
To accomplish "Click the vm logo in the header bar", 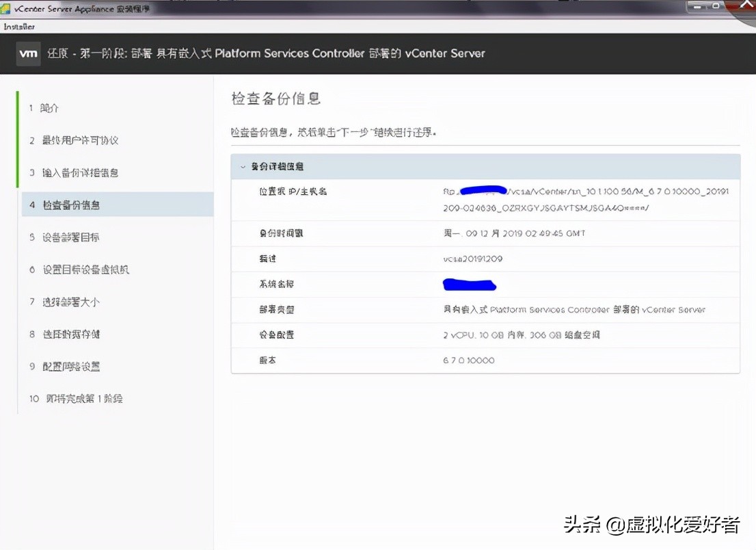I will (27, 53).
